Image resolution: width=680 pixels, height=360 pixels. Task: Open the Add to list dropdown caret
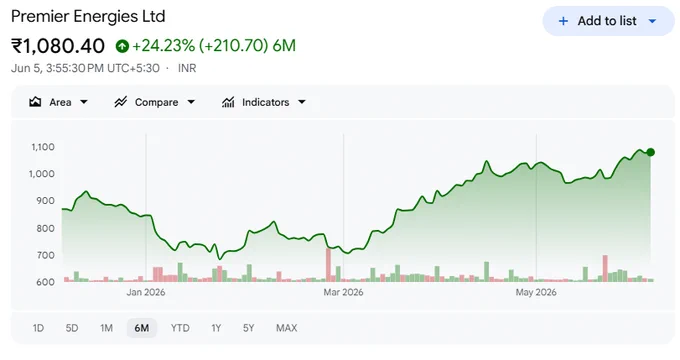652,21
